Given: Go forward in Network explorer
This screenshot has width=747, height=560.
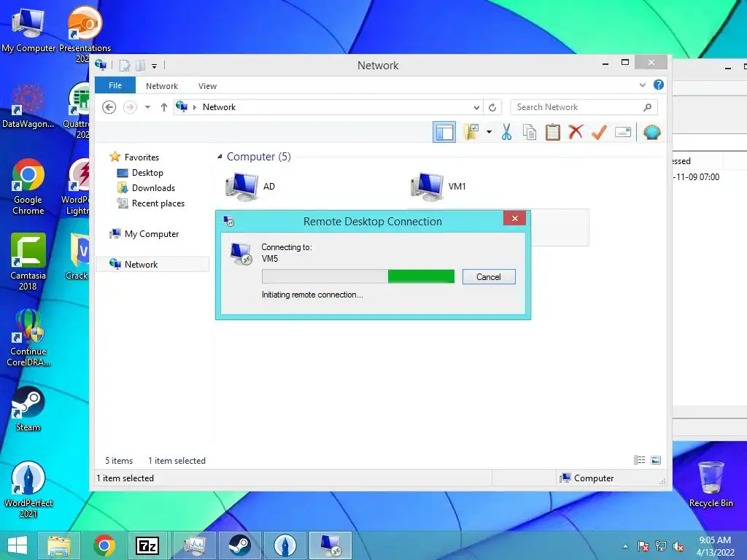Looking at the screenshot, I should pyautogui.click(x=130, y=107).
